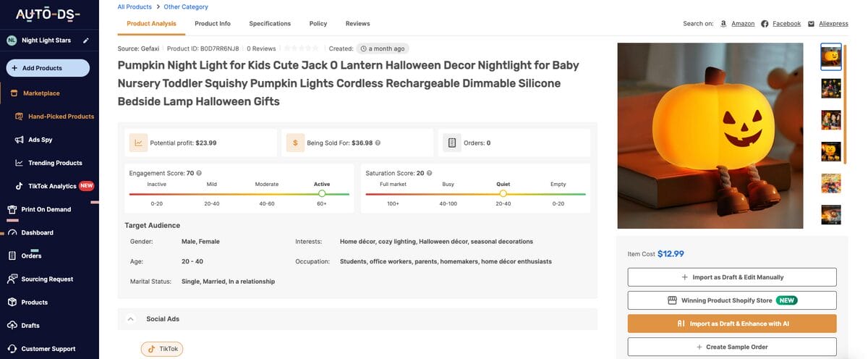The image size is (868, 359).
Task: Open Print On Demand in the sidebar
Action: 46,209
